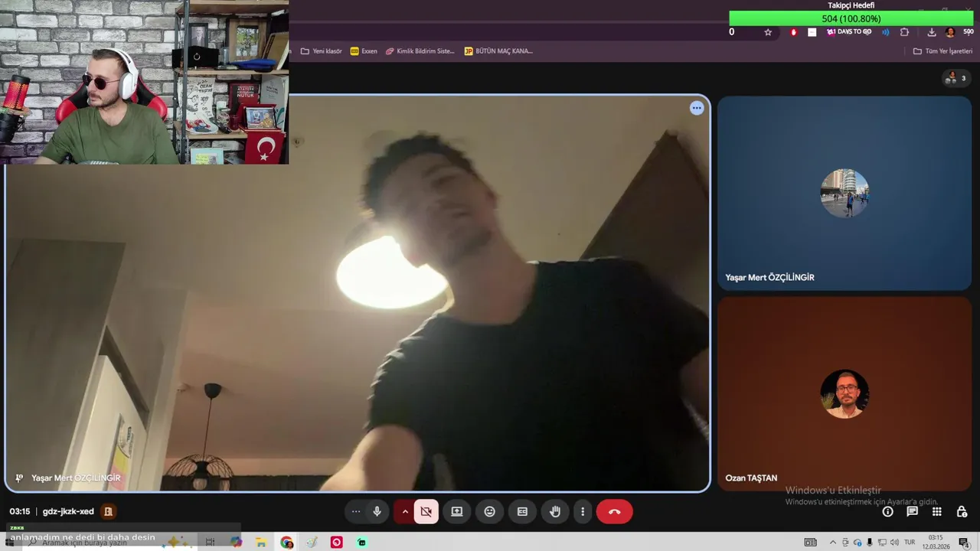Image resolution: width=980 pixels, height=551 pixels.
Task: Click meeting code gdz-jkzk-xed
Action: click(68, 511)
